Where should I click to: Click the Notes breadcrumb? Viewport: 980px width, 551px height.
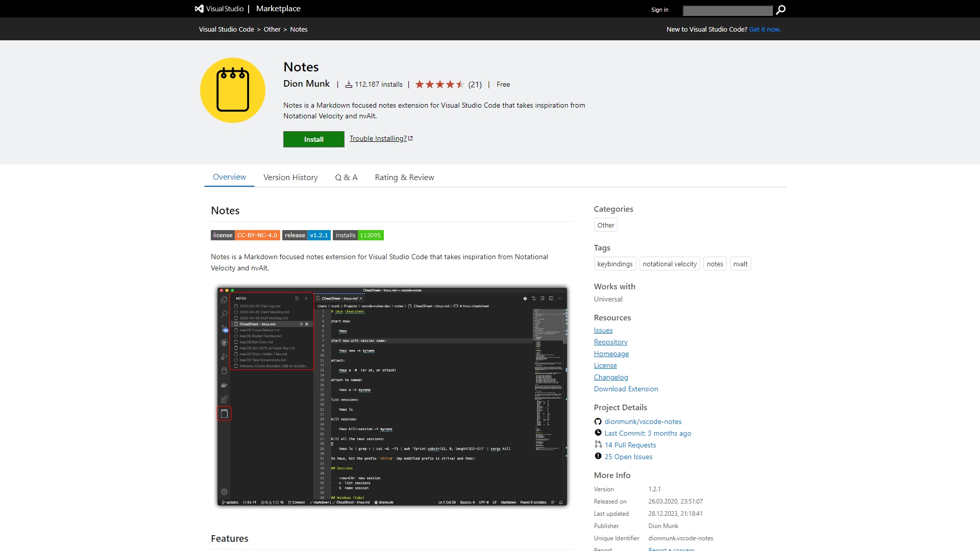click(x=299, y=30)
